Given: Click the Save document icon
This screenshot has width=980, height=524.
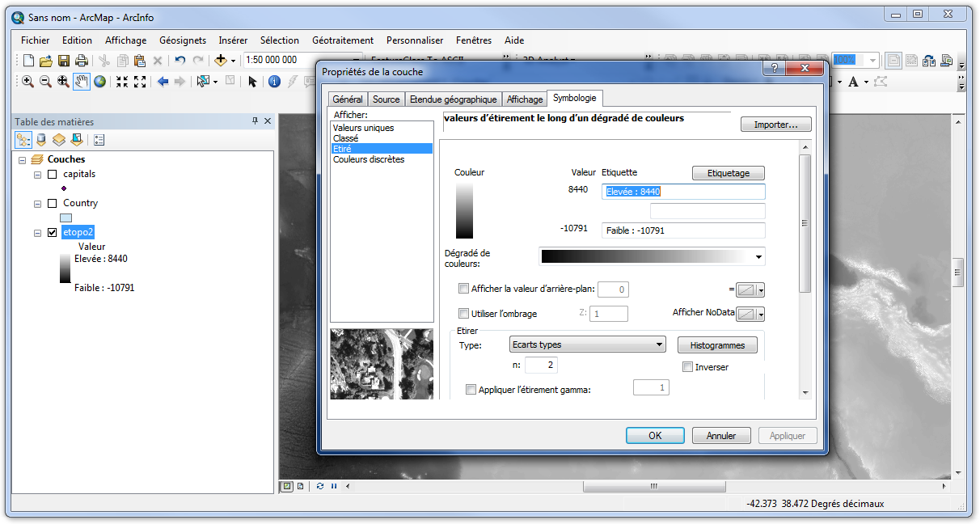Looking at the screenshot, I should (64, 61).
